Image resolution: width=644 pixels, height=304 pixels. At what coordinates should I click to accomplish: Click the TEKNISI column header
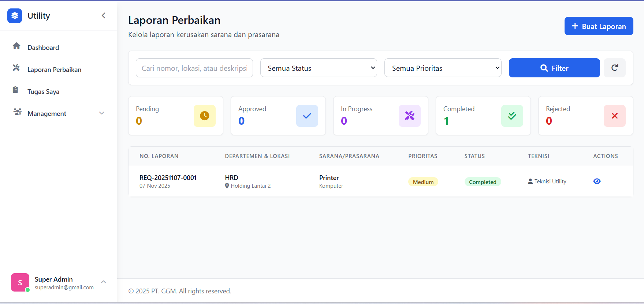pyautogui.click(x=539, y=156)
